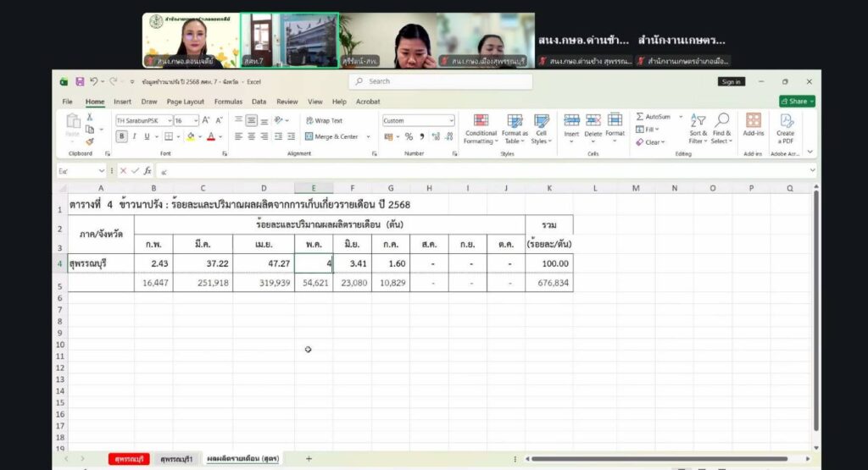
Task: Click the Conditional Formatting icon
Action: coord(481,121)
